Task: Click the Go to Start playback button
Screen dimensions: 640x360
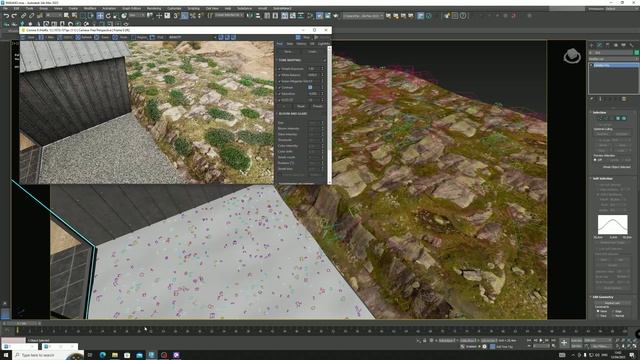Action: [x=529, y=340]
